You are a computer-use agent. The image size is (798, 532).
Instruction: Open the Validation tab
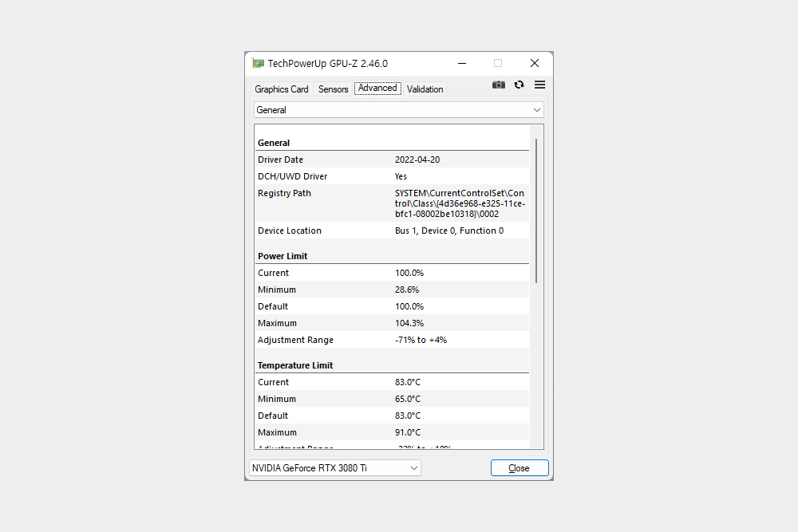425,89
